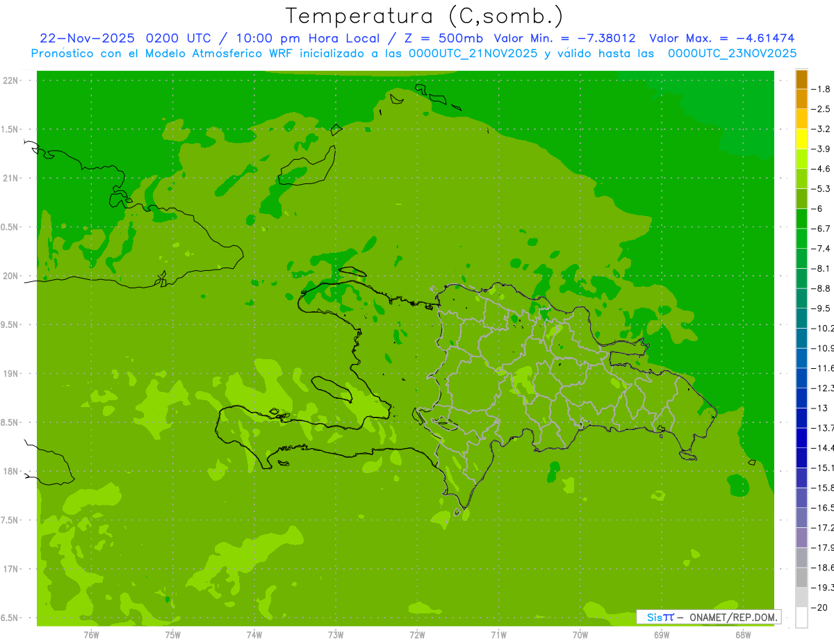Screen dimensions: 834x644
Task: Pick the yellow swatch between -3.2 and -3.9
Action: point(801,139)
